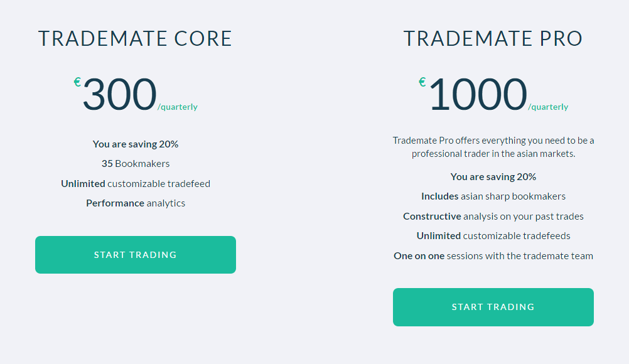The width and height of the screenshot is (629, 364).
Task: Click the /quarterly label under Pro
Action: click(549, 107)
